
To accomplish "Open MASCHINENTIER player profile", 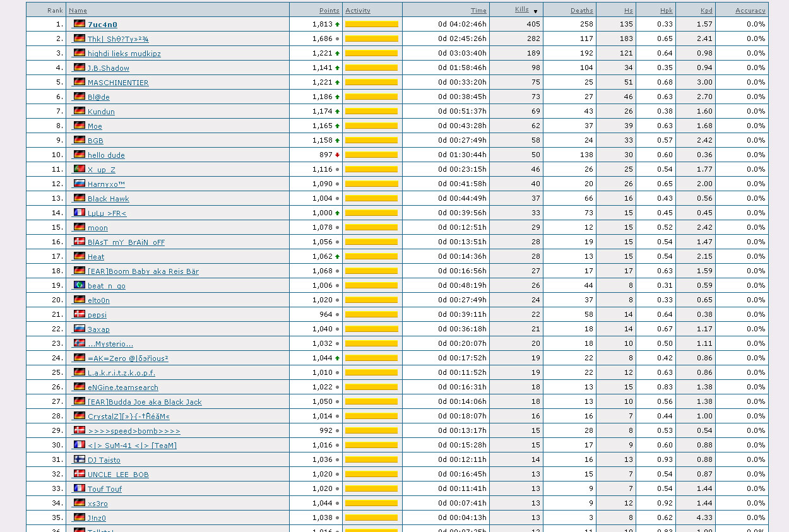I will click(118, 83).
